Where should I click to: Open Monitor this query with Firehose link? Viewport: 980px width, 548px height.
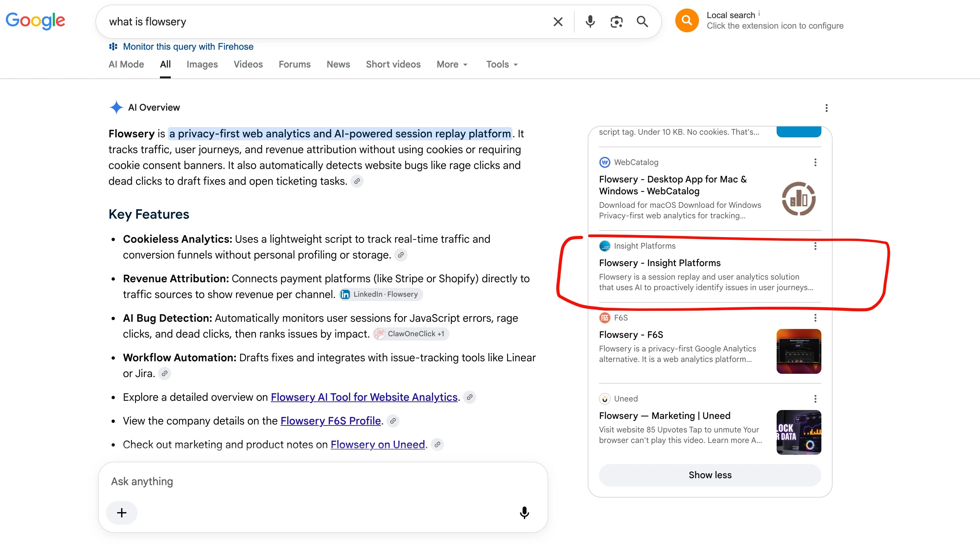(188, 46)
